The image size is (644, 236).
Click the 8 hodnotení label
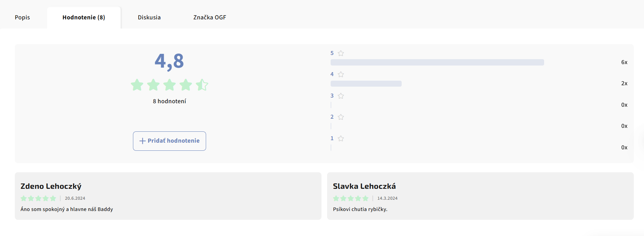(x=170, y=101)
